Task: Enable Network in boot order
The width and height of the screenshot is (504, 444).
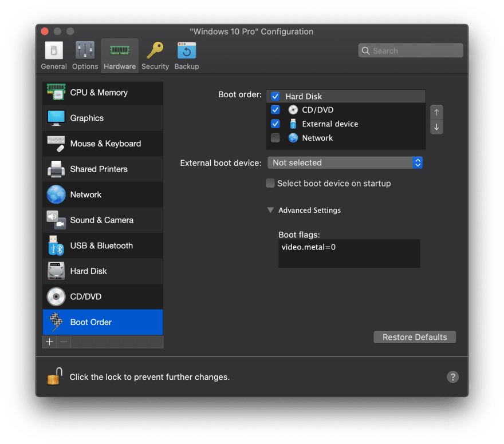Action: [x=275, y=138]
